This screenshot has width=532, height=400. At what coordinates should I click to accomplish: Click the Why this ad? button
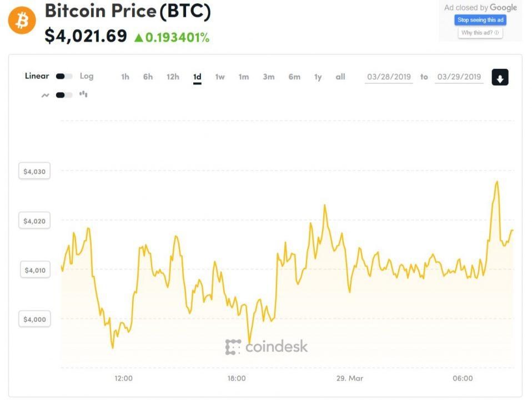[x=480, y=33]
